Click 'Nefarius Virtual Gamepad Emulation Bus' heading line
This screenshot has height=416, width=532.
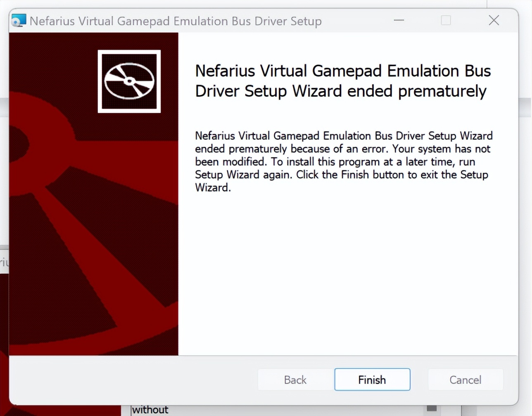point(343,71)
